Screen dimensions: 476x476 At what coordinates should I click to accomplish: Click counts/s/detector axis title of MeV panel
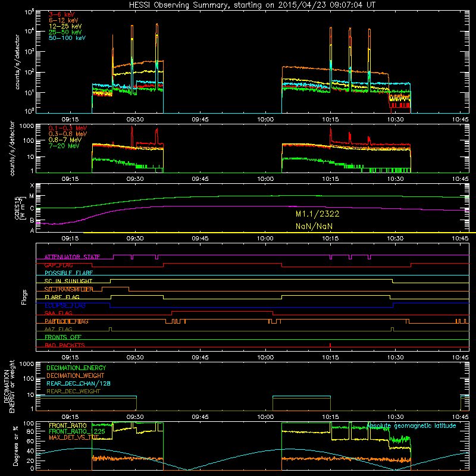point(12,148)
